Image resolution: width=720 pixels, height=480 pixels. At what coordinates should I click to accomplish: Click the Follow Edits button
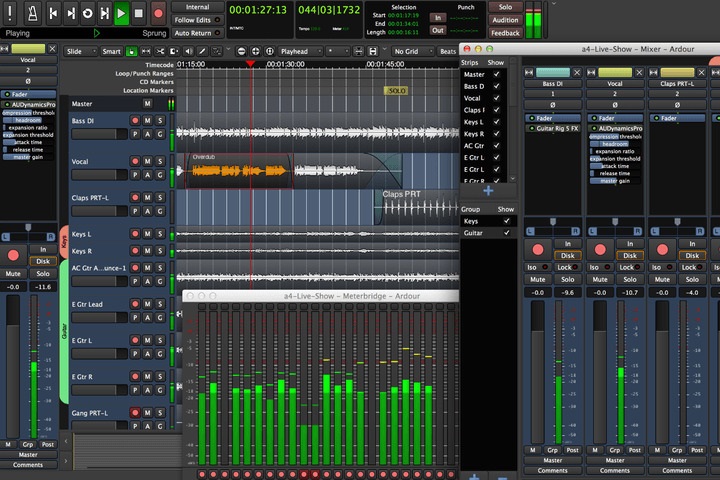click(197, 19)
